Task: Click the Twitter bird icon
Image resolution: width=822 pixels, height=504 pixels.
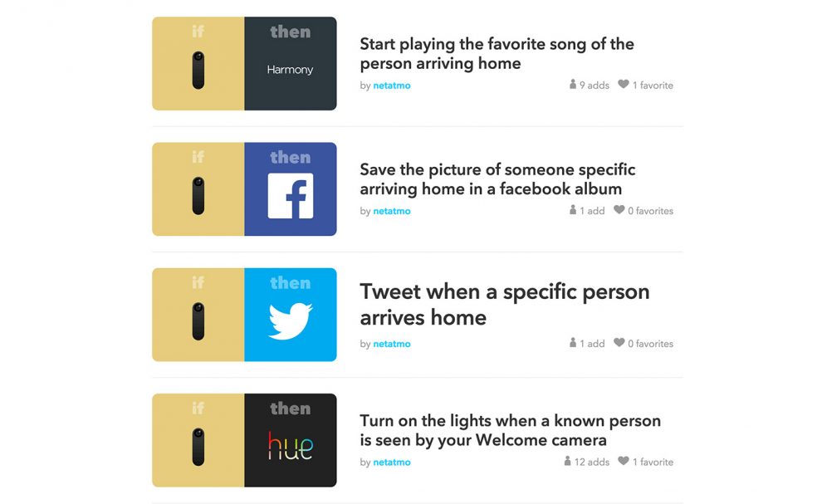Action: 291,321
